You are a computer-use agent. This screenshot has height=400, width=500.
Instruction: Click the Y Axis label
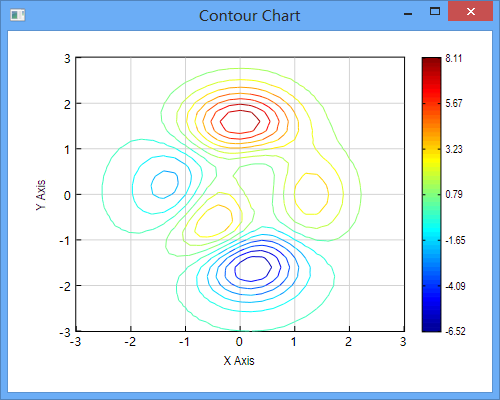41,195
